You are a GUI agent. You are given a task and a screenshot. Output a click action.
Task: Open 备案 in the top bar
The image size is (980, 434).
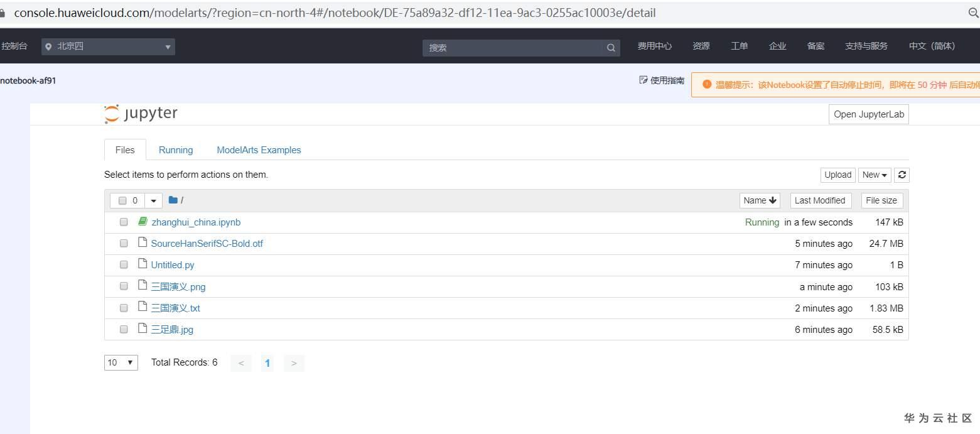tap(816, 46)
